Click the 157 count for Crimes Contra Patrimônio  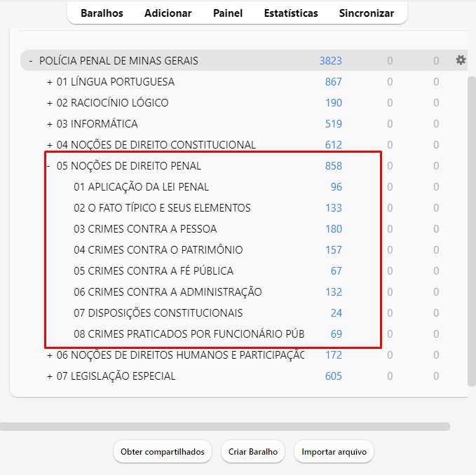pos(334,250)
